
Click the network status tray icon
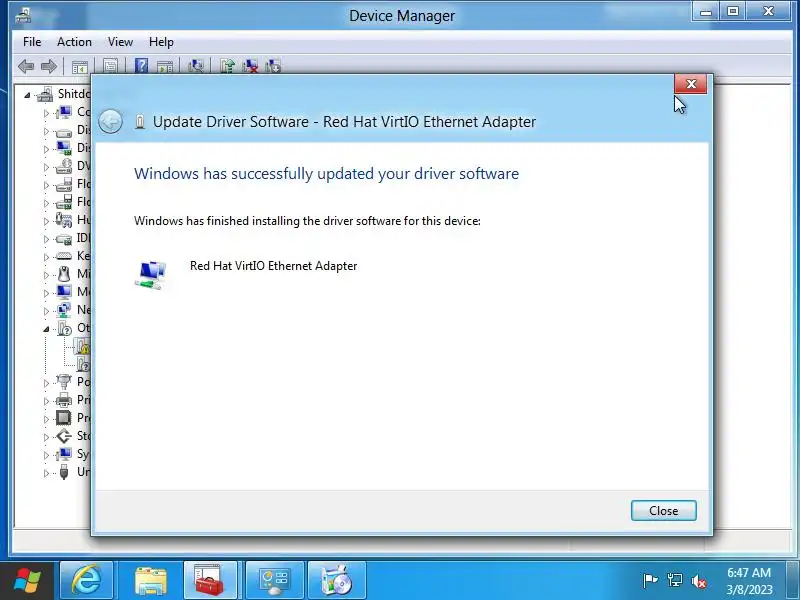(x=675, y=581)
